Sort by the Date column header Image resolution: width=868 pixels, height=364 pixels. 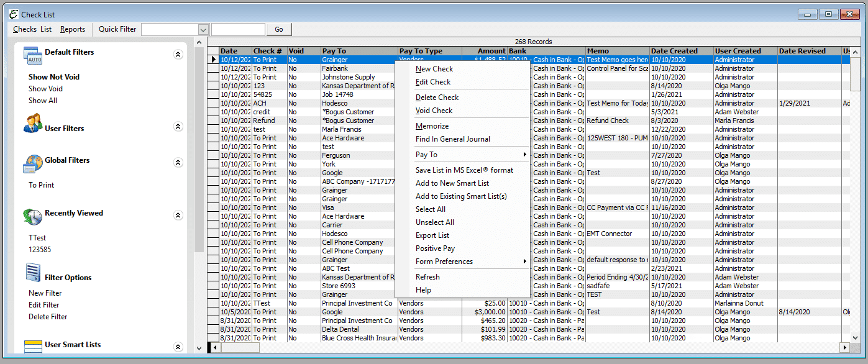click(x=235, y=51)
